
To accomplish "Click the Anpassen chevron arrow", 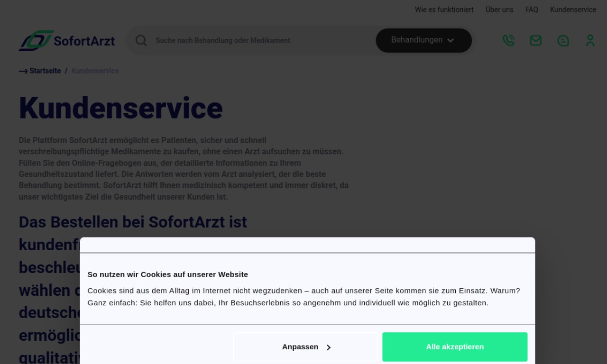I will pyautogui.click(x=329, y=347).
